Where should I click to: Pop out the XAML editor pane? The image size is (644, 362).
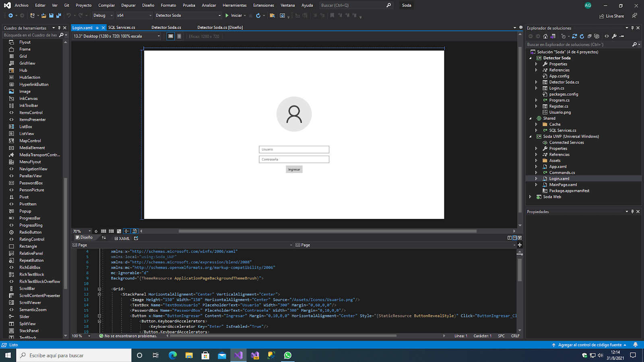tap(136, 238)
